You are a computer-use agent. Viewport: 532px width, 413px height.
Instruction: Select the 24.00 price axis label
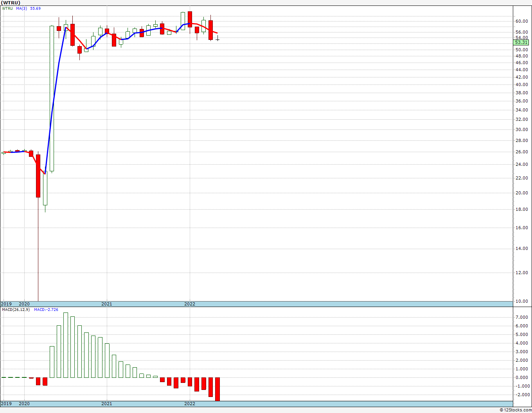tap(521, 165)
